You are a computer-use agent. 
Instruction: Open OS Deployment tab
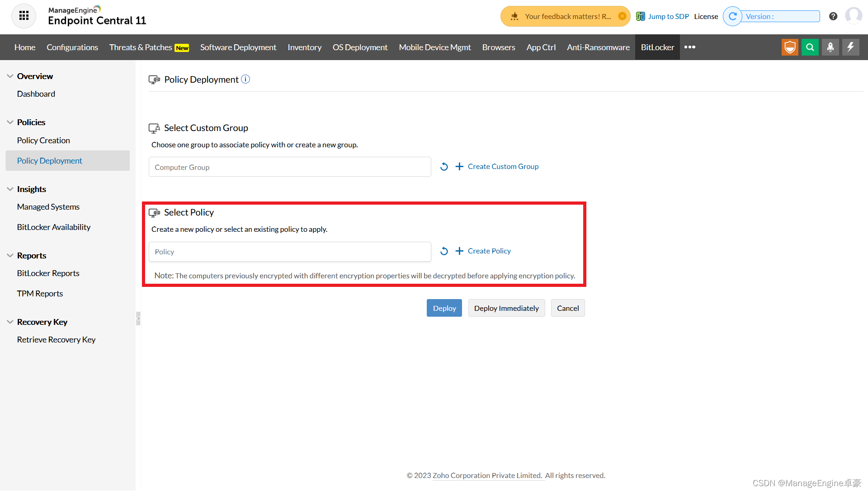point(360,47)
